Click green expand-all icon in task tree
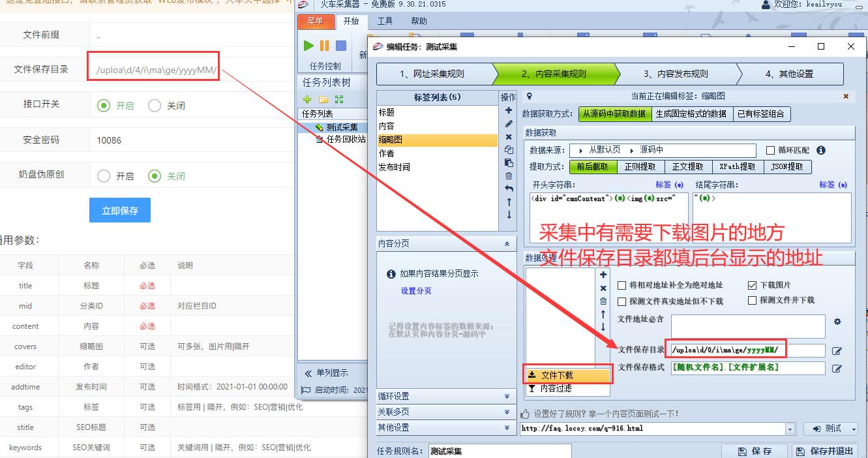The height and width of the screenshot is (458, 868). (339, 99)
